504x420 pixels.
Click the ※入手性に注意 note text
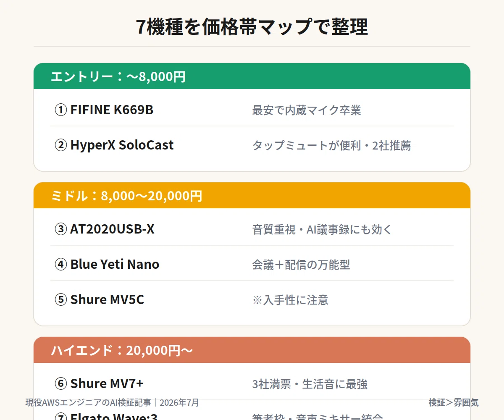tap(290, 300)
